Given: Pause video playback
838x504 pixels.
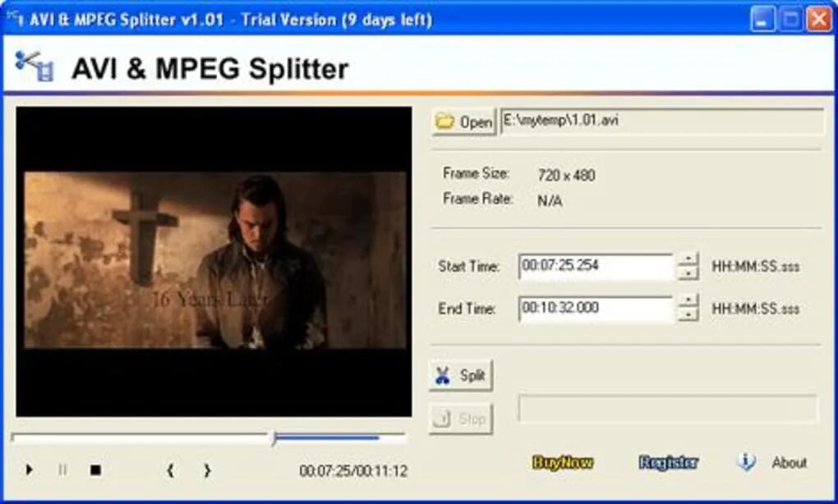Looking at the screenshot, I should 62,470.
